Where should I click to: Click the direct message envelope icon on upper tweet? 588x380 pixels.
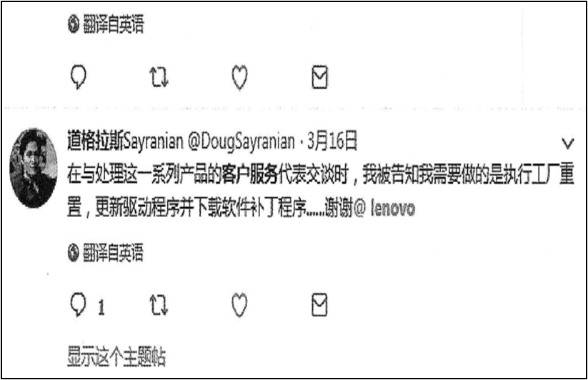tap(320, 77)
